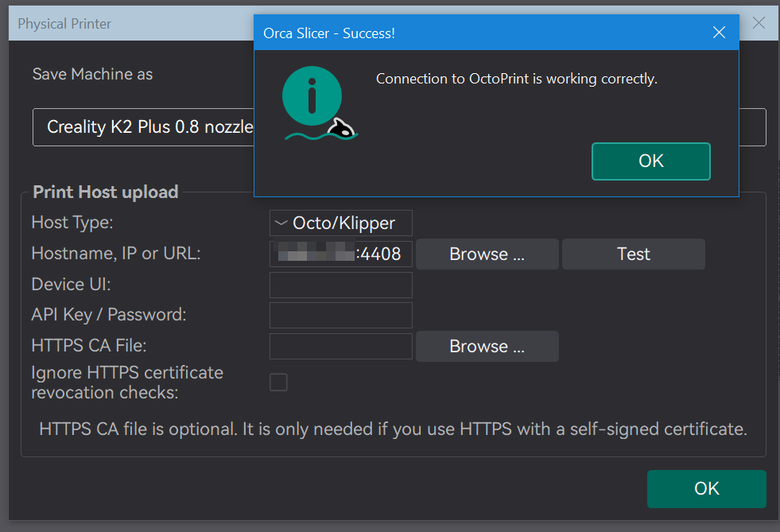Image resolution: width=780 pixels, height=532 pixels.
Task: Click the Orca Slicer - Success! title bar
Action: pos(477,33)
